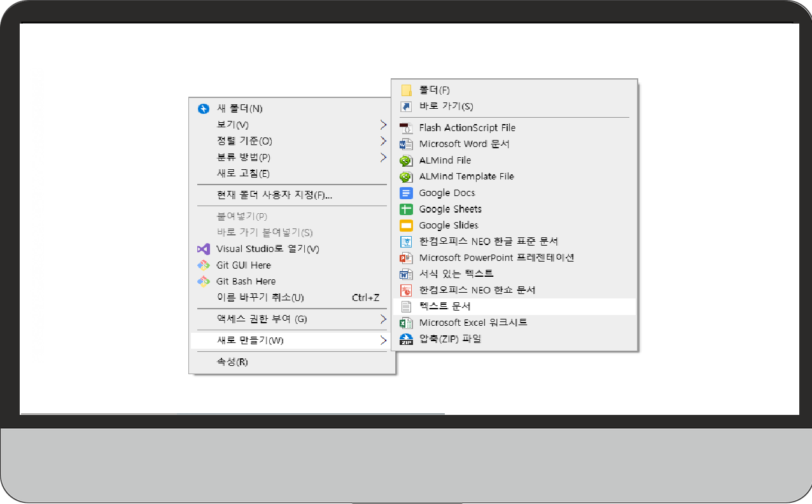This screenshot has height=504, width=812.
Task: Click the Microsoft PowerPoint presentation icon
Action: [x=406, y=258]
